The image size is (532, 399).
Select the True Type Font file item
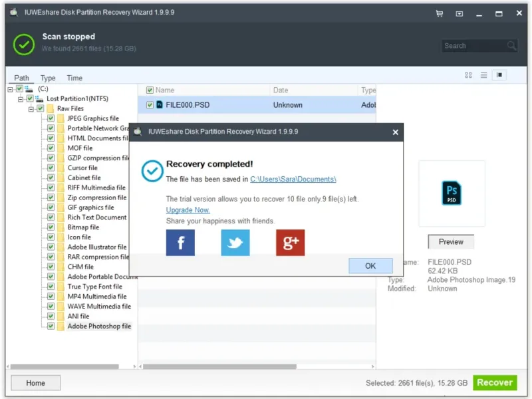coord(95,287)
